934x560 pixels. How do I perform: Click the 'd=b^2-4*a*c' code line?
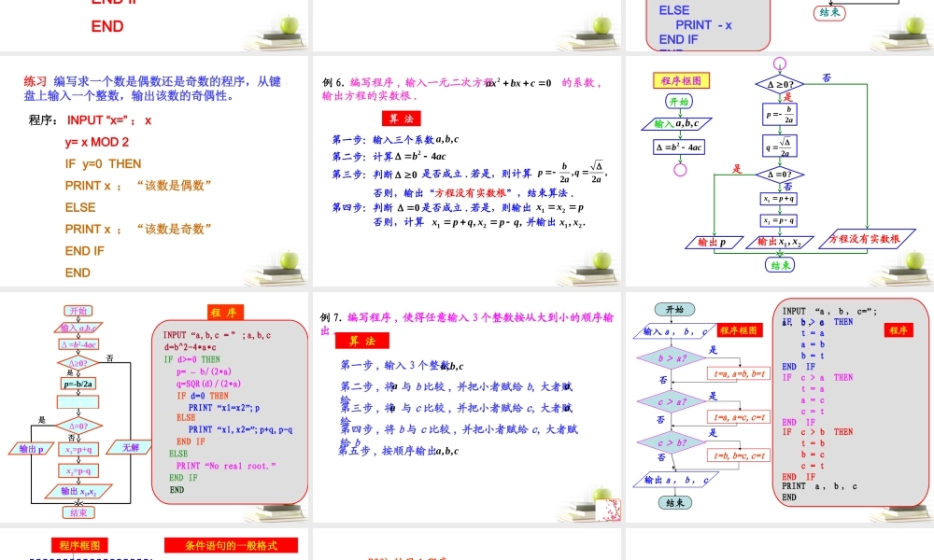190,347
